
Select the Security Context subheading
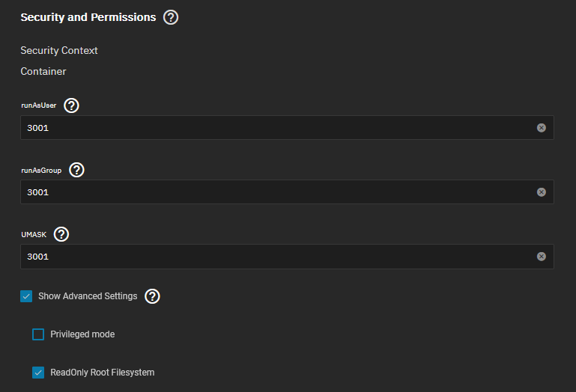59,51
